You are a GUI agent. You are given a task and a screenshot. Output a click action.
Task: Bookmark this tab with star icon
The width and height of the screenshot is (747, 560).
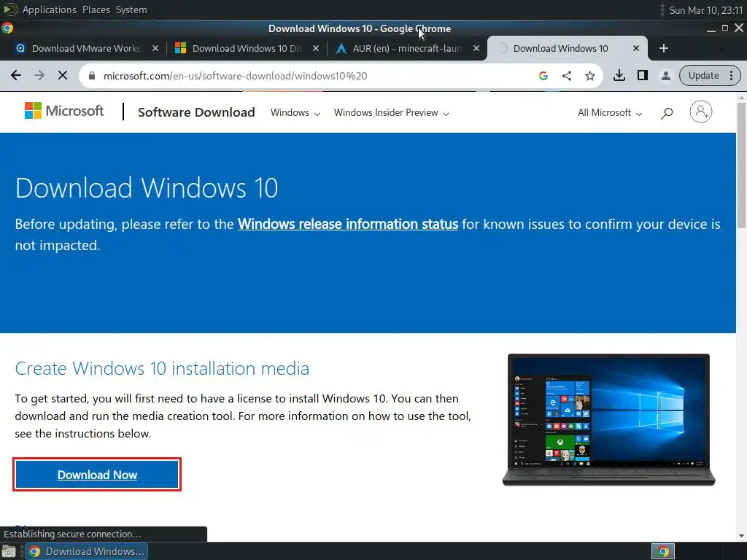click(589, 75)
